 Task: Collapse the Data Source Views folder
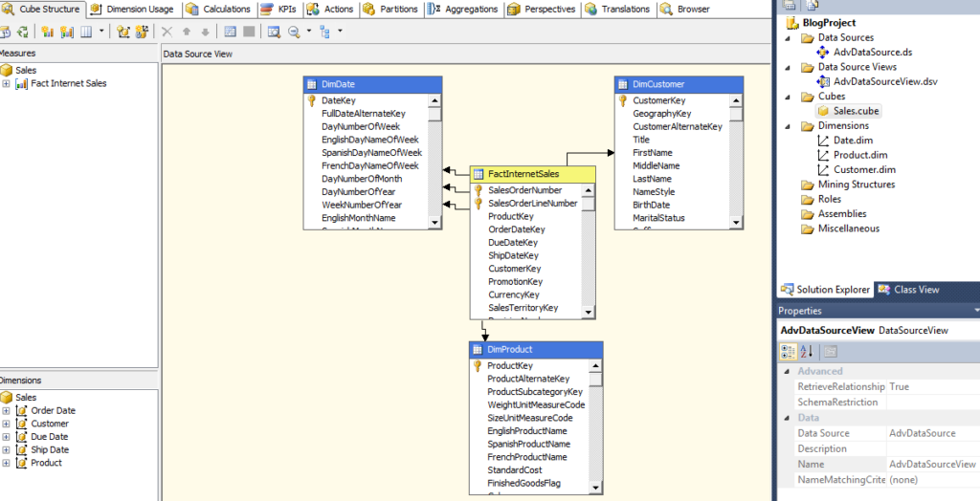click(x=790, y=68)
